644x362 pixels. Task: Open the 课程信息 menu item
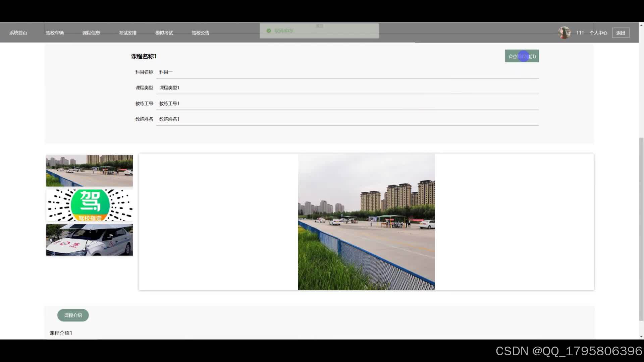pos(91,33)
